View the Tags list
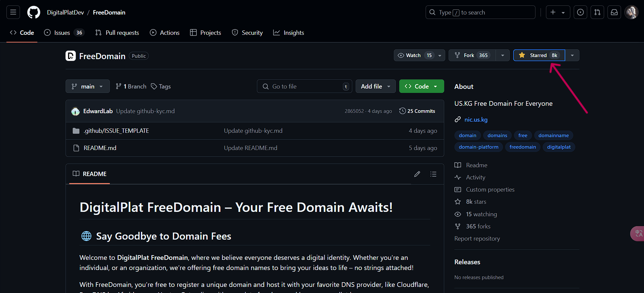 pyautogui.click(x=161, y=87)
